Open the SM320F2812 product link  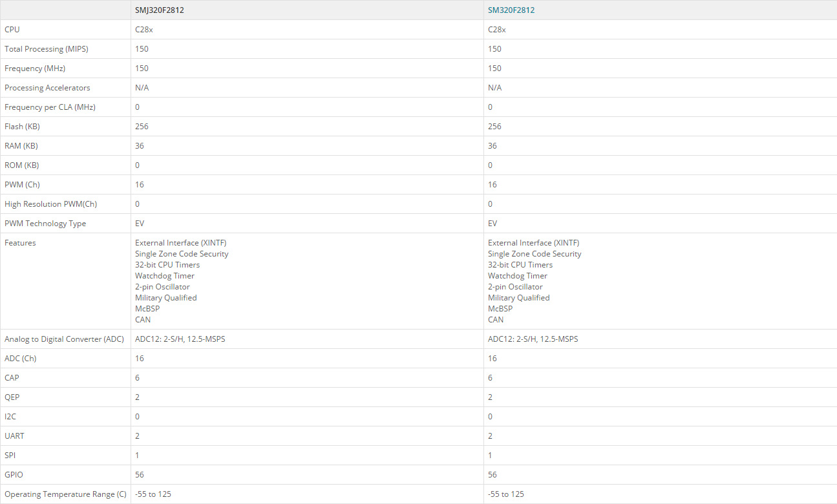click(x=511, y=10)
